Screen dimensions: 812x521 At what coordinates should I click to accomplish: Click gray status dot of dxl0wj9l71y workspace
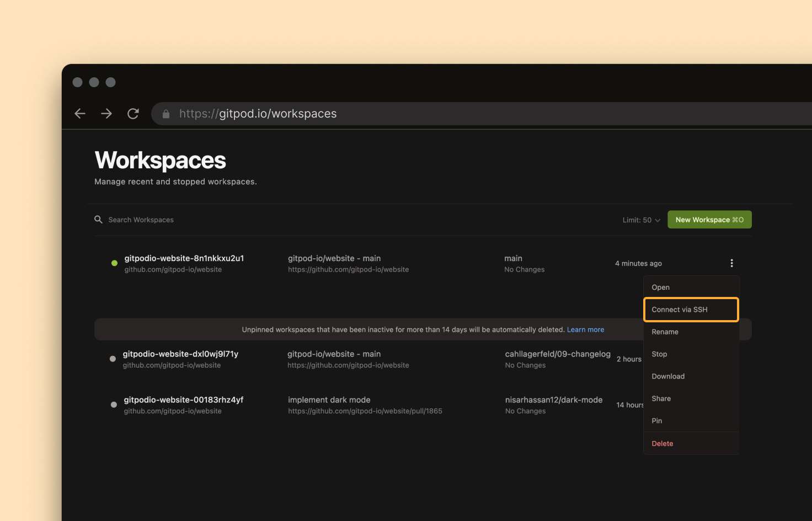point(113,359)
